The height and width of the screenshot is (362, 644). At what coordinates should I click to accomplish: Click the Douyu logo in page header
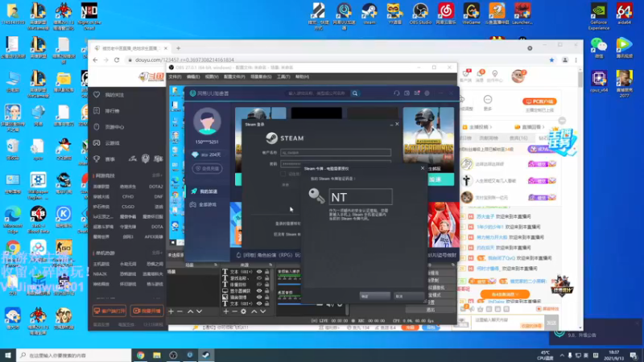tap(151, 76)
